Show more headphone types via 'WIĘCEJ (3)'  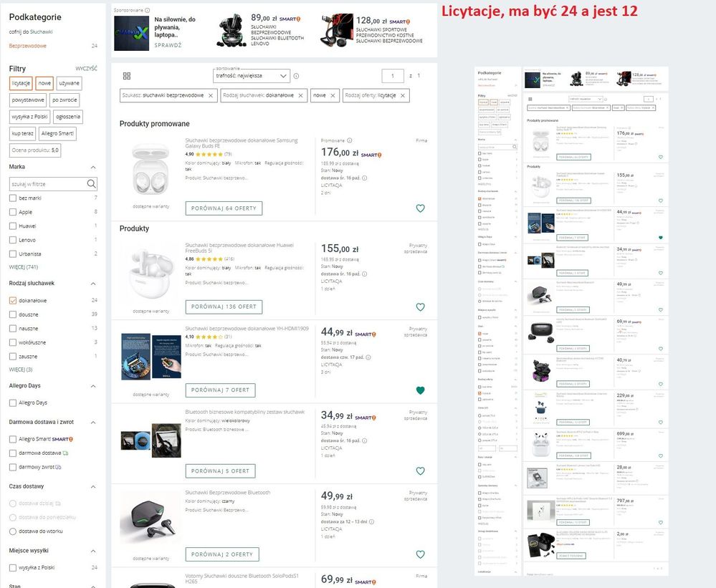21,370
